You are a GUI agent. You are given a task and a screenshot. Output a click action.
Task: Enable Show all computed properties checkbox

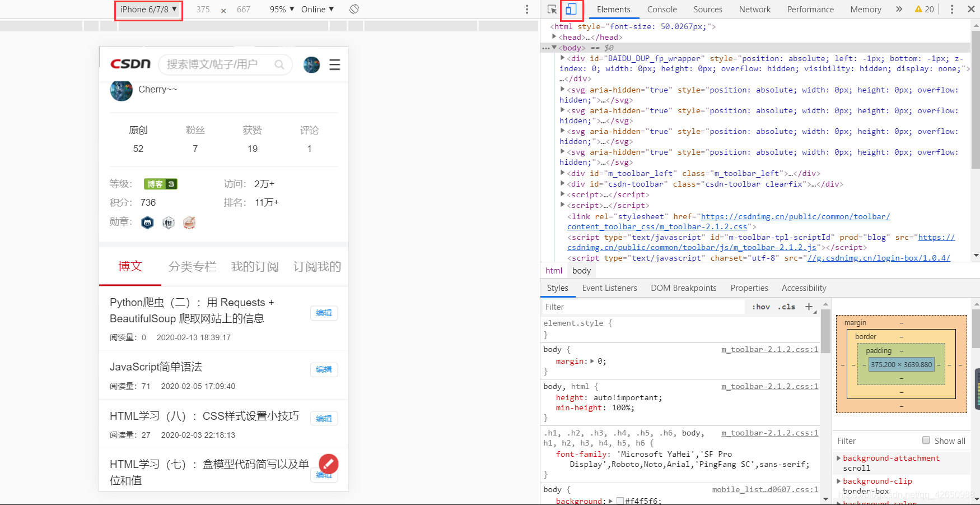926,441
